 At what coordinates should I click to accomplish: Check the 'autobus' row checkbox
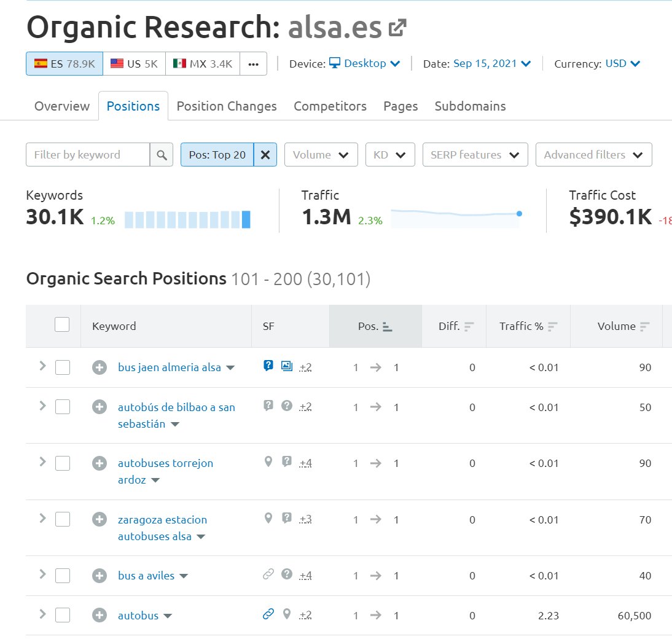pos(63,615)
